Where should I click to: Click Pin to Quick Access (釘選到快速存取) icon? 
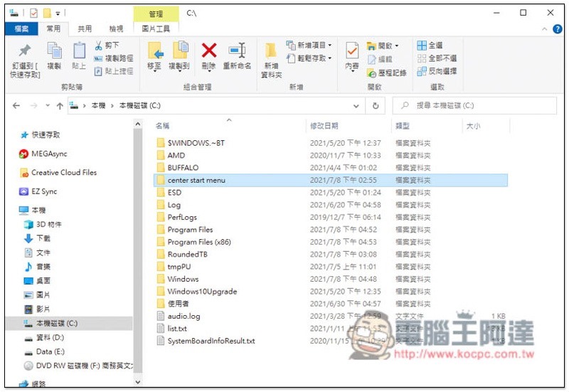point(25,51)
